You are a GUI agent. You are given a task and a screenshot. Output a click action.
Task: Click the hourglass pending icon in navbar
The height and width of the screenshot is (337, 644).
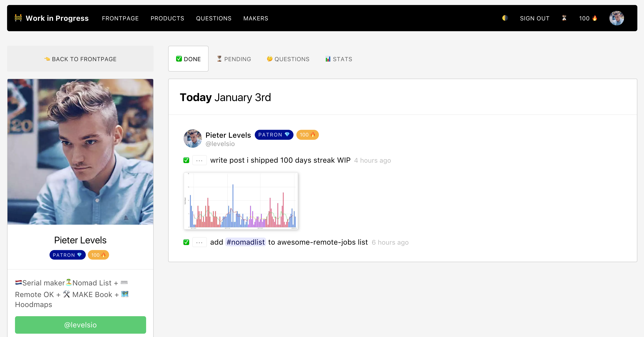click(x=564, y=18)
